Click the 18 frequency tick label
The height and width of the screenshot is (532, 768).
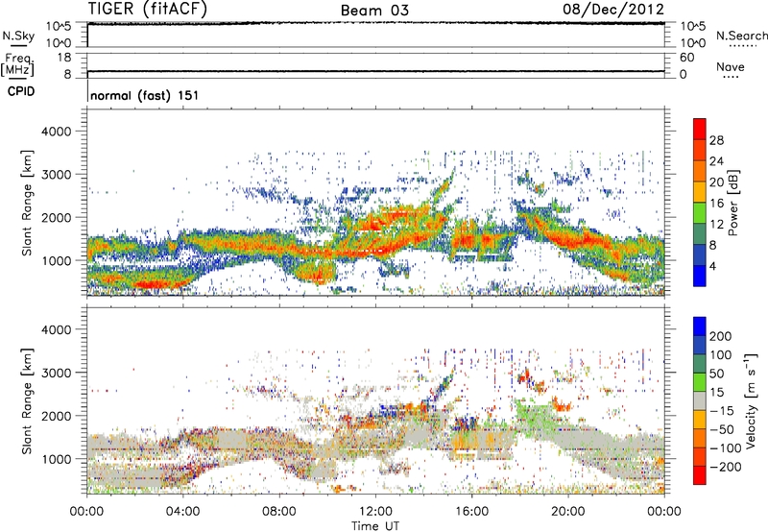tap(64, 58)
